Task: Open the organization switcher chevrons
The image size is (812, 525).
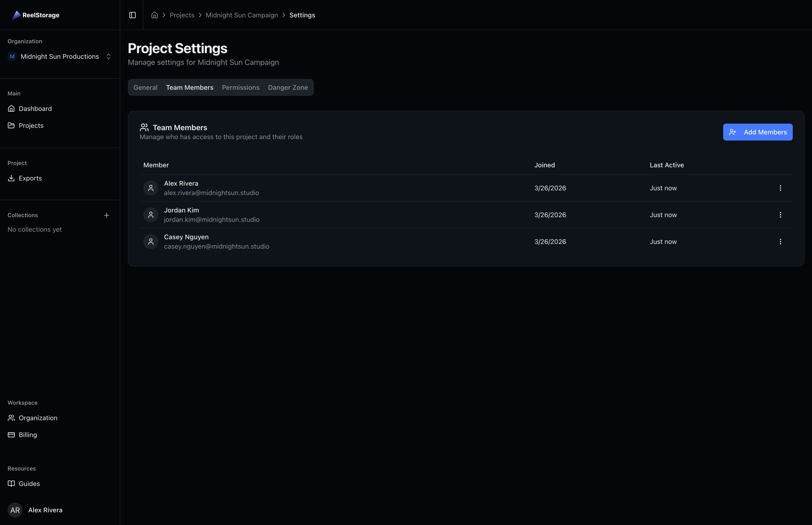Action: coord(109,56)
